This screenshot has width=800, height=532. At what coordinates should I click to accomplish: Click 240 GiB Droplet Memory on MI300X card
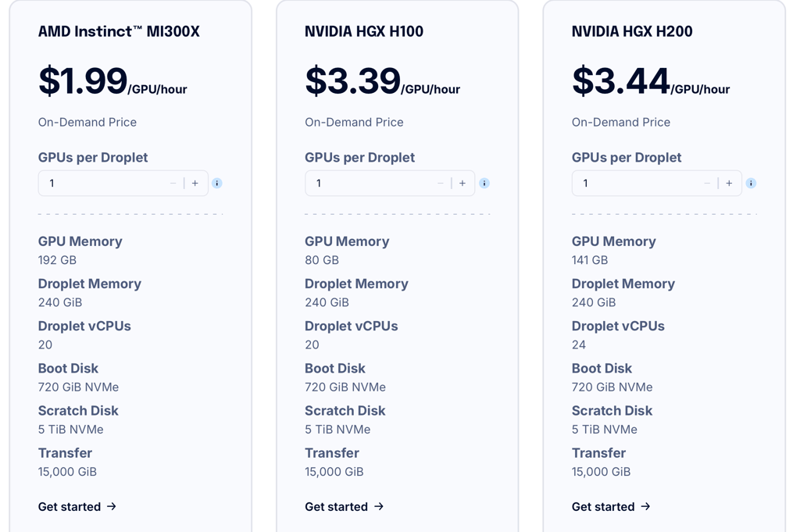(x=60, y=302)
